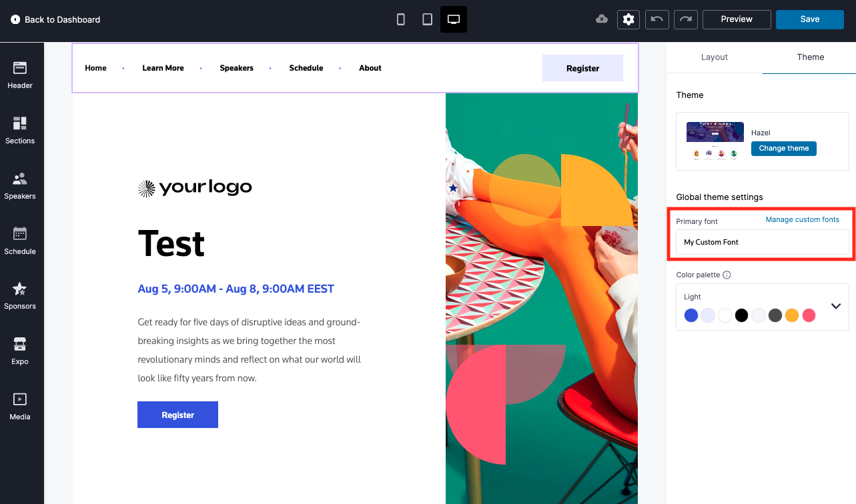Select the Theme tab

810,57
